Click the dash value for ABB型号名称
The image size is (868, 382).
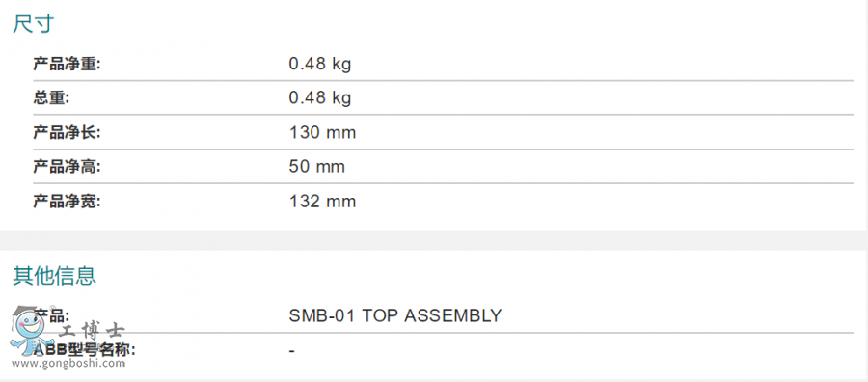click(291, 351)
